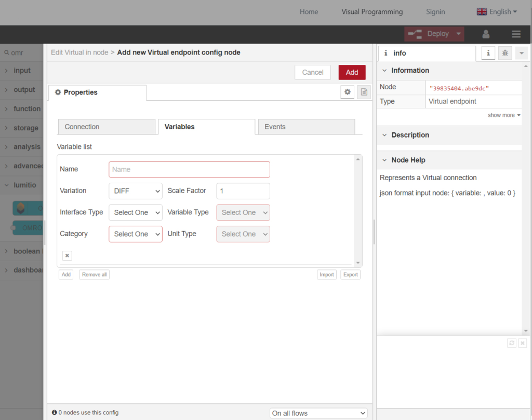
Task: Click the variable list scroll up arrow
Action: pos(358,159)
